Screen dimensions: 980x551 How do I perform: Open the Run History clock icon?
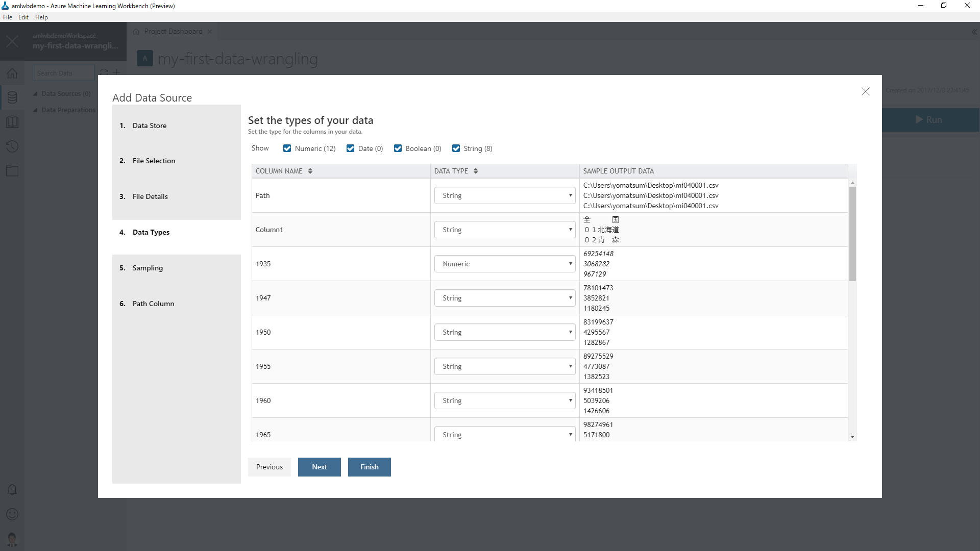(x=12, y=147)
